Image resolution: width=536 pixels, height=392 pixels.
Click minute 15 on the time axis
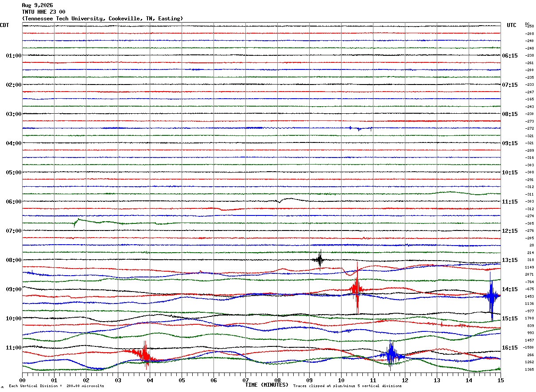(x=501, y=380)
